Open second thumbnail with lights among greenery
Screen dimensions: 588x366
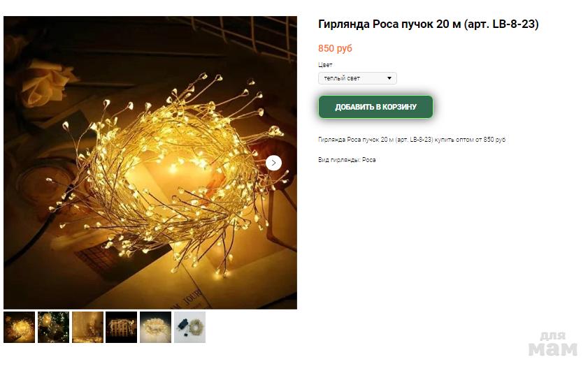53,327
